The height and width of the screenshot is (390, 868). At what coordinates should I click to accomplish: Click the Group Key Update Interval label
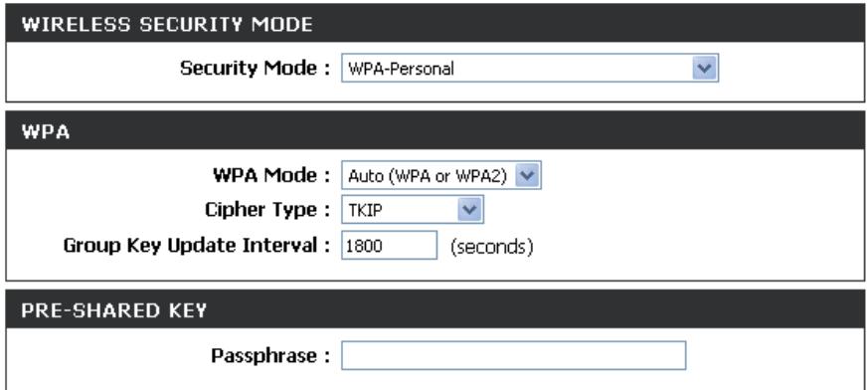197,245
